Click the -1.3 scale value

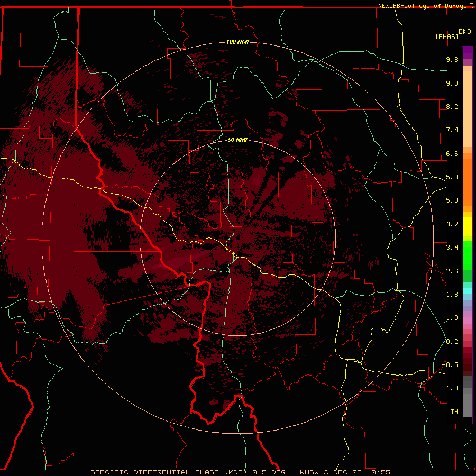point(450,388)
